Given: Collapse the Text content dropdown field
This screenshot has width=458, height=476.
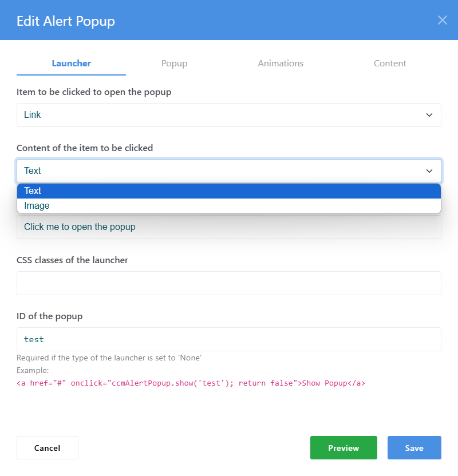Looking at the screenshot, I should tap(228, 171).
